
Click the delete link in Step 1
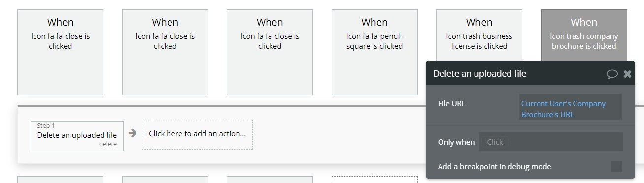(108, 144)
